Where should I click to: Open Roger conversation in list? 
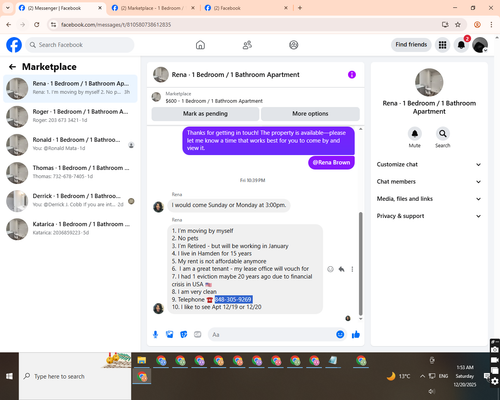click(70, 117)
